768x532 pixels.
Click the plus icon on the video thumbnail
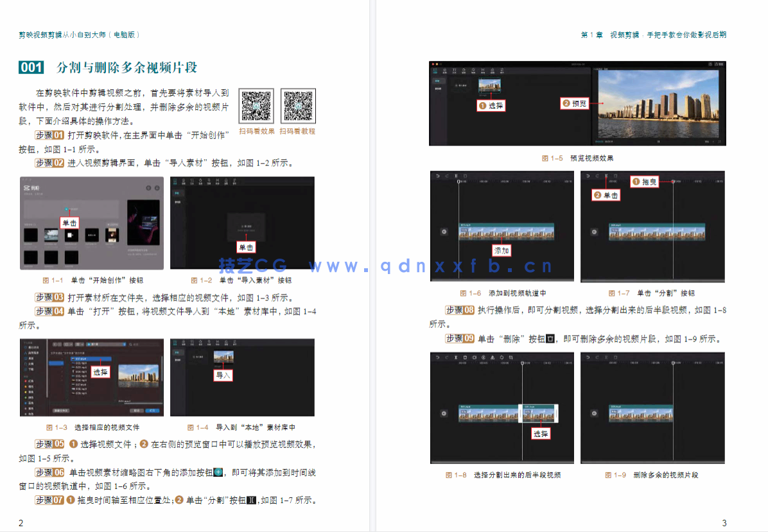click(499, 90)
